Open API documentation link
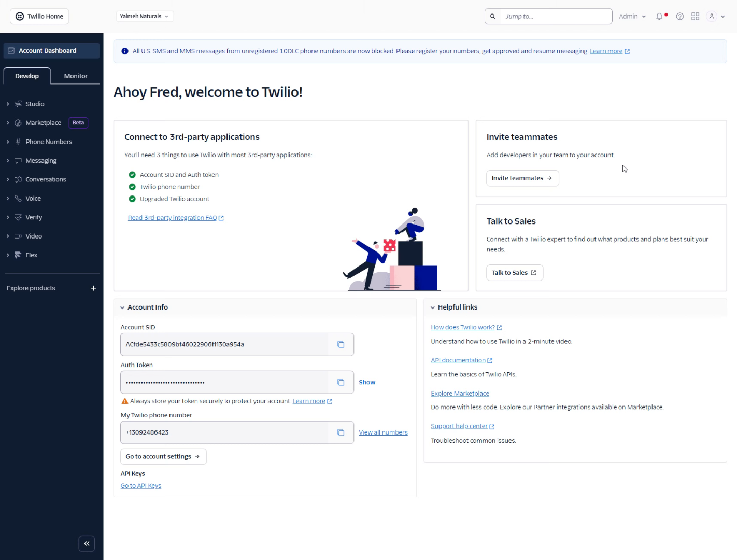The image size is (737, 560). pos(462,360)
